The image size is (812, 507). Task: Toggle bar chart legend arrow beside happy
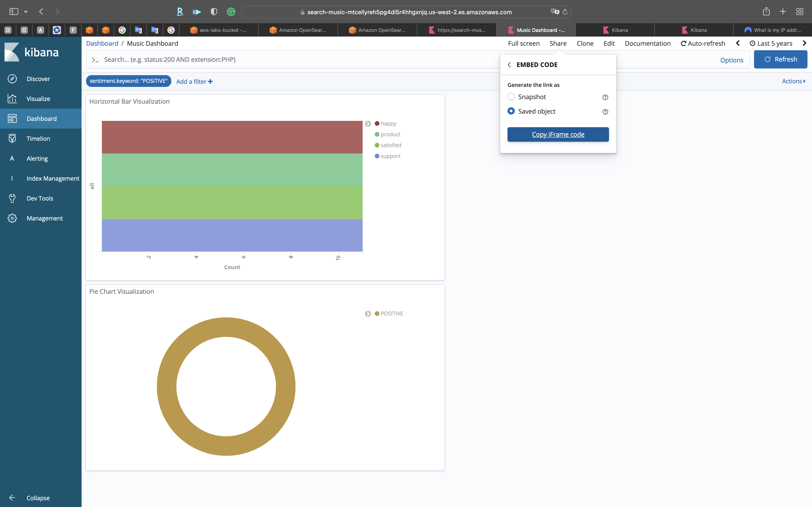[368, 124]
